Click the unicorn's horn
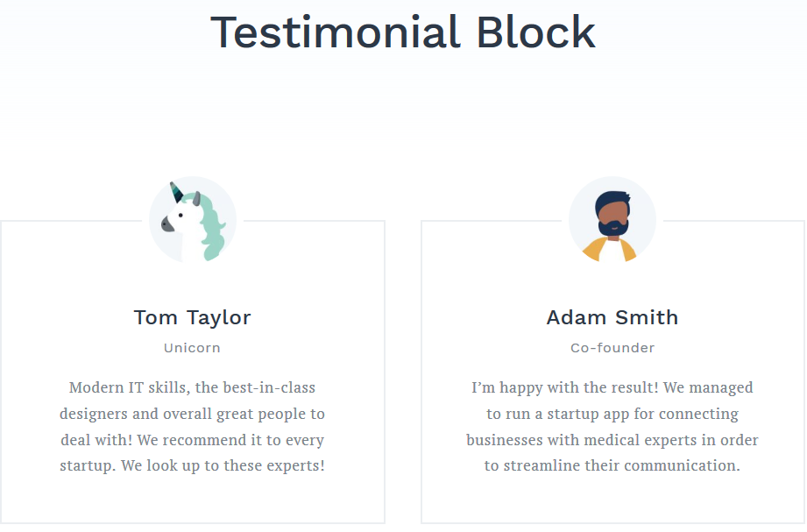Screen dimensions: 807x532 click(x=177, y=191)
